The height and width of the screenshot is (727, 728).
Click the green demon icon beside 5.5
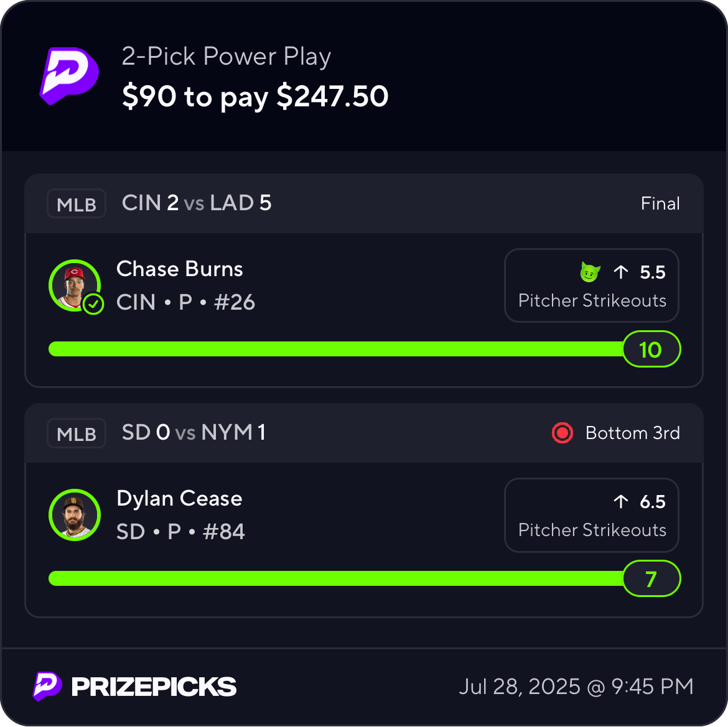click(x=590, y=272)
